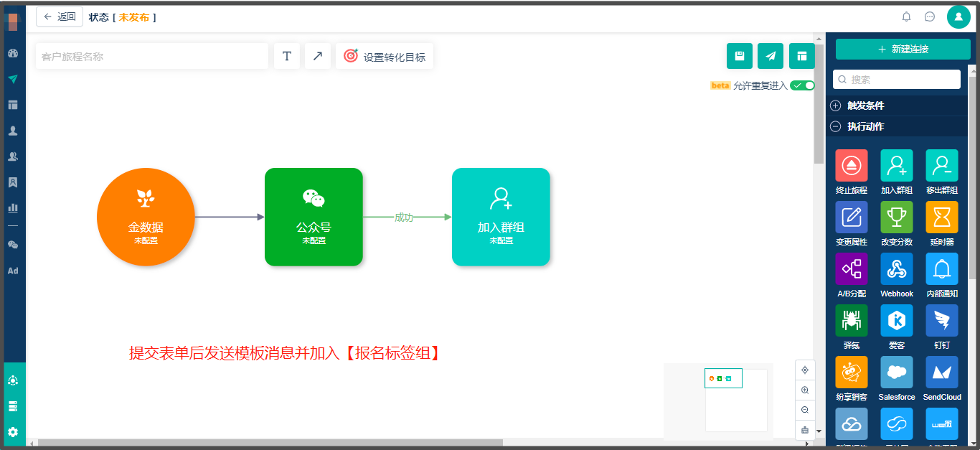980x450 pixels.
Task: Zoom out on the journey canvas
Action: pyautogui.click(x=805, y=410)
